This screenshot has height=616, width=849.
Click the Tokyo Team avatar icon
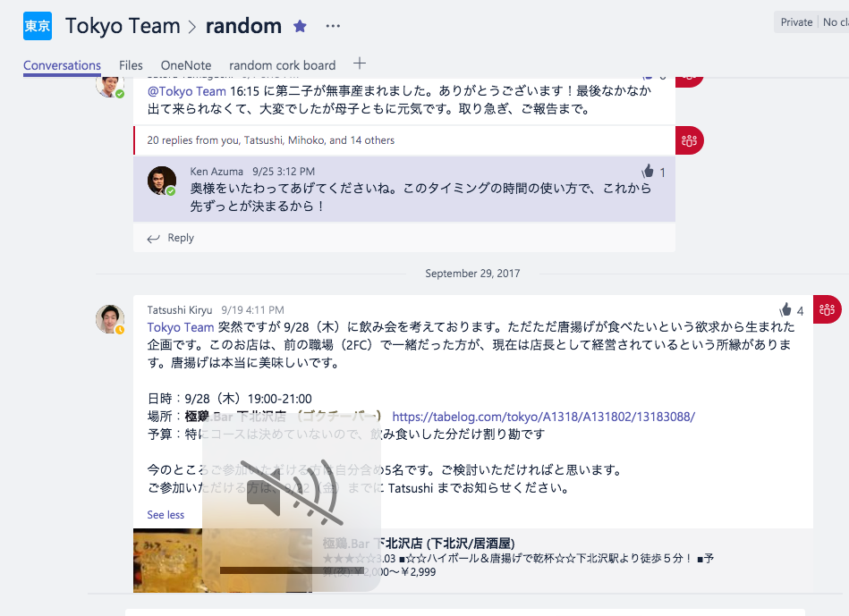click(x=38, y=25)
